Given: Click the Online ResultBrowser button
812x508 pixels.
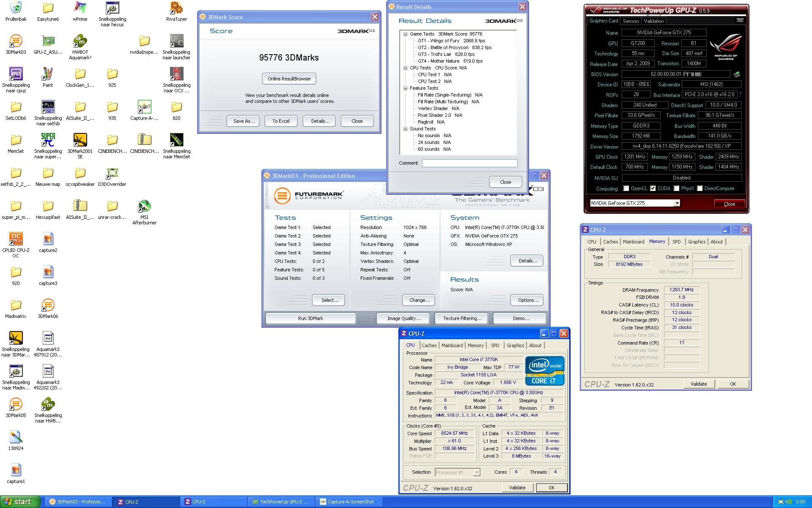Looking at the screenshot, I should [289, 79].
